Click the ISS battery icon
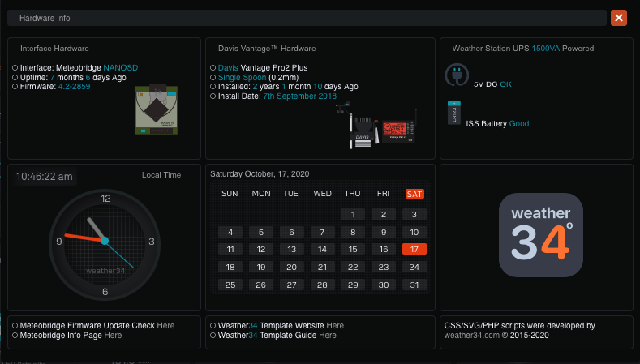 point(454,113)
